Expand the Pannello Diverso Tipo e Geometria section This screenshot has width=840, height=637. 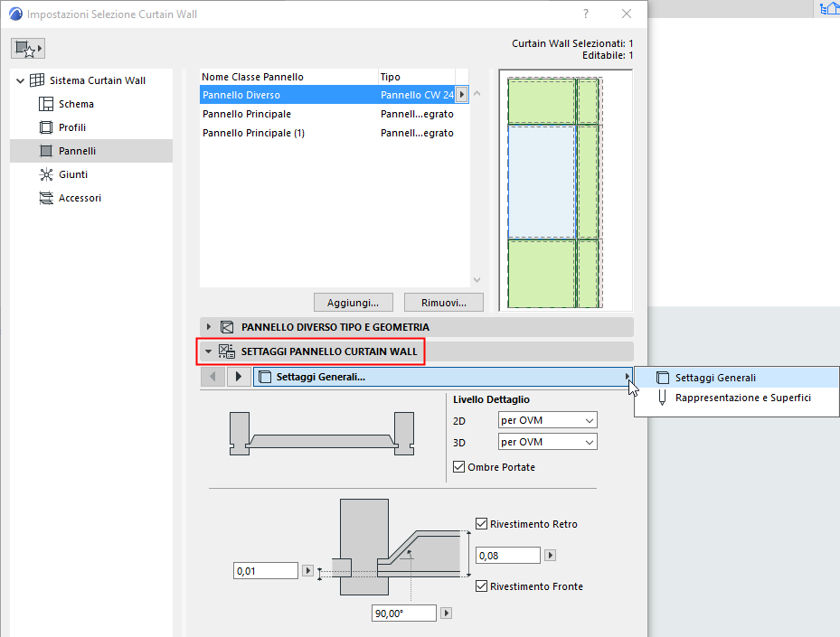pyautogui.click(x=208, y=326)
